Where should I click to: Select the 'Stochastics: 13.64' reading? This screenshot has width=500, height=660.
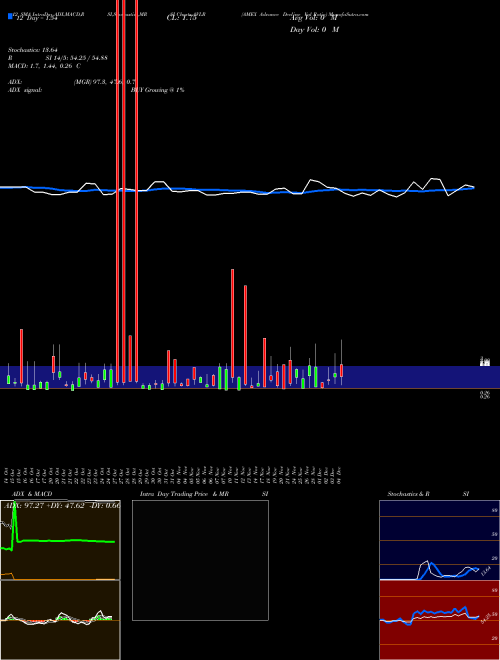[31, 50]
